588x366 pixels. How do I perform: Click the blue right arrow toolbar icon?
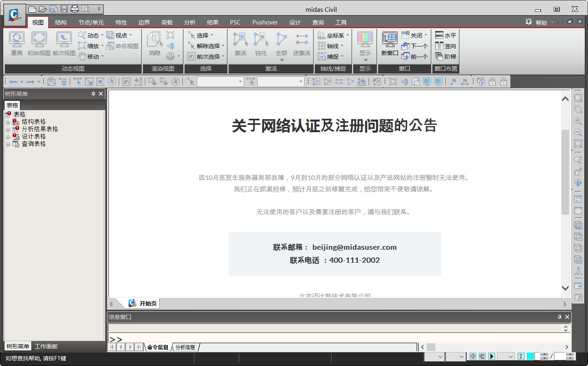click(30, 82)
